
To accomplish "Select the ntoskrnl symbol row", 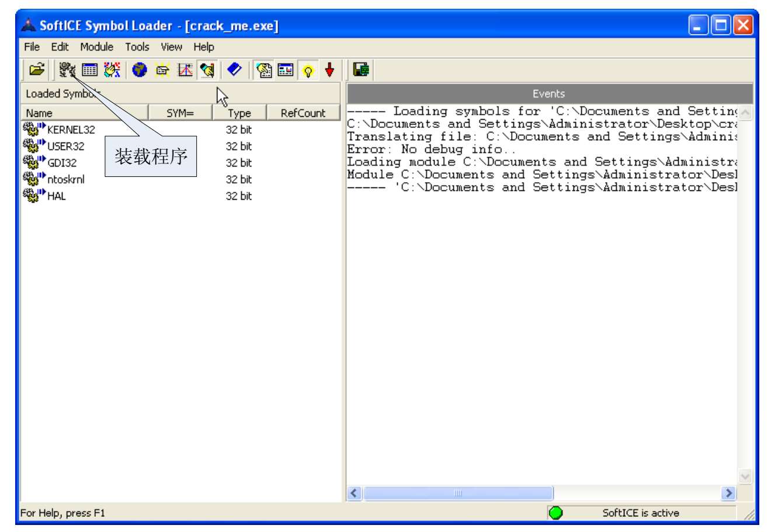I will pyautogui.click(x=180, y=179).
